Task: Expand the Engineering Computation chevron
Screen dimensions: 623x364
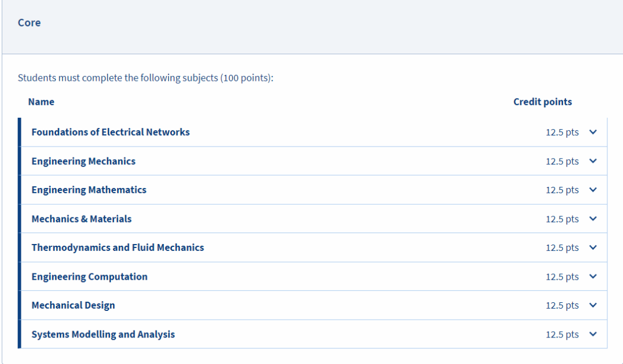Action: click(x=593, y=276)
